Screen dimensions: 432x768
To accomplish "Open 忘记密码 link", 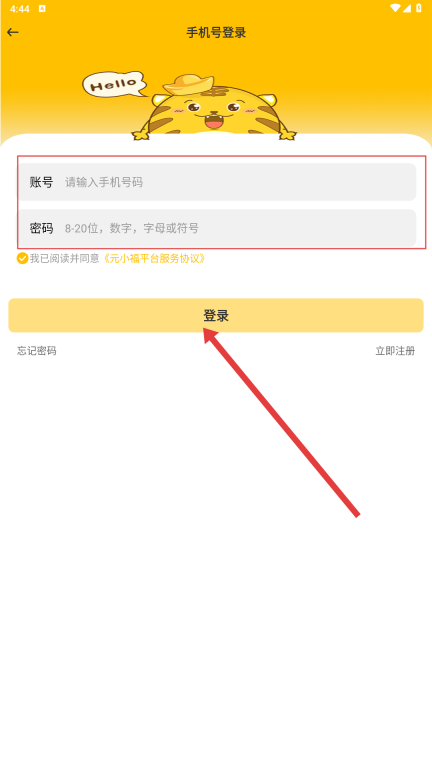I will 37,351.
